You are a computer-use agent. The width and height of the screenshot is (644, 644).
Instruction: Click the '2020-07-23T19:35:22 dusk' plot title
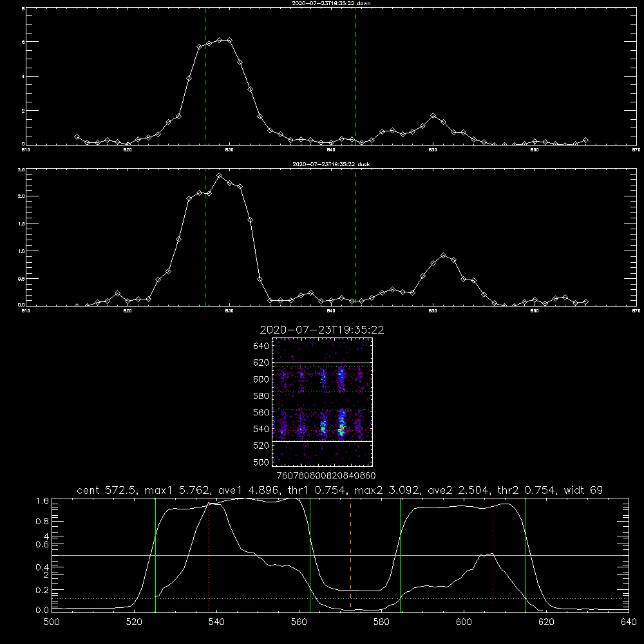point(331,164)
